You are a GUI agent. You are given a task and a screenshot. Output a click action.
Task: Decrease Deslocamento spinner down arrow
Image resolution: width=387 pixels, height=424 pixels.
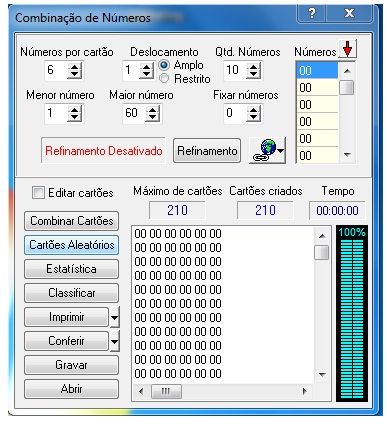click(146, 74)
